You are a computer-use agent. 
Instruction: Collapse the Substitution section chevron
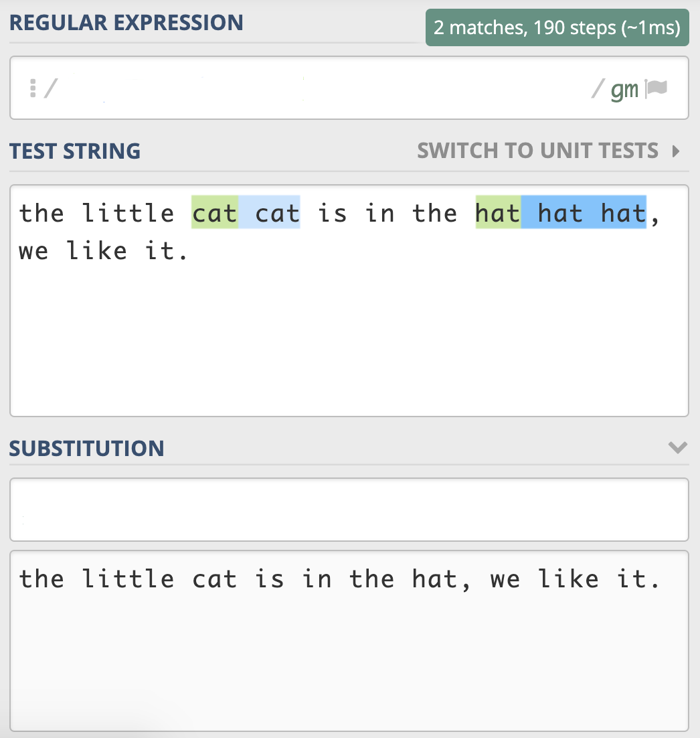[x=677, y=447]
